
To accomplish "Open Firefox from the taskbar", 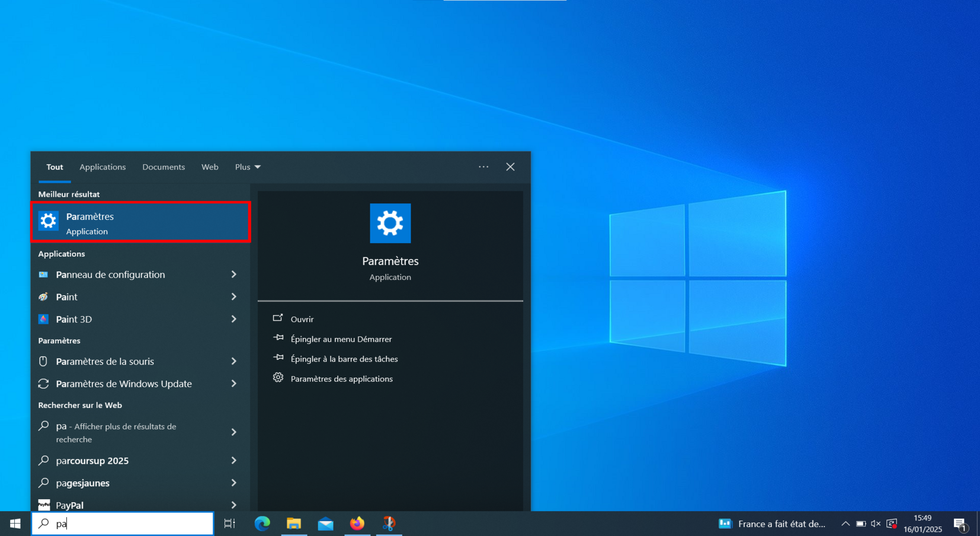I will point(357,524).
